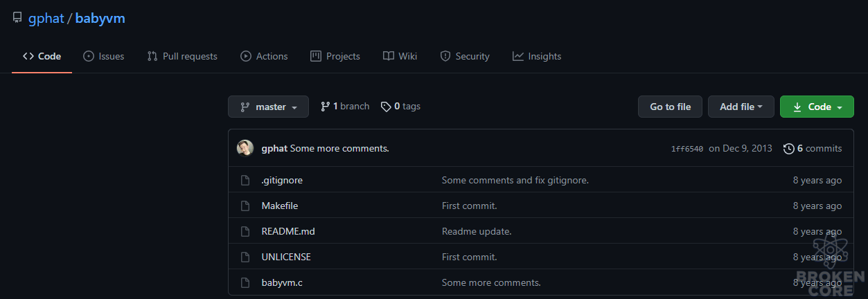Open the Makefile file

[280, 206]
